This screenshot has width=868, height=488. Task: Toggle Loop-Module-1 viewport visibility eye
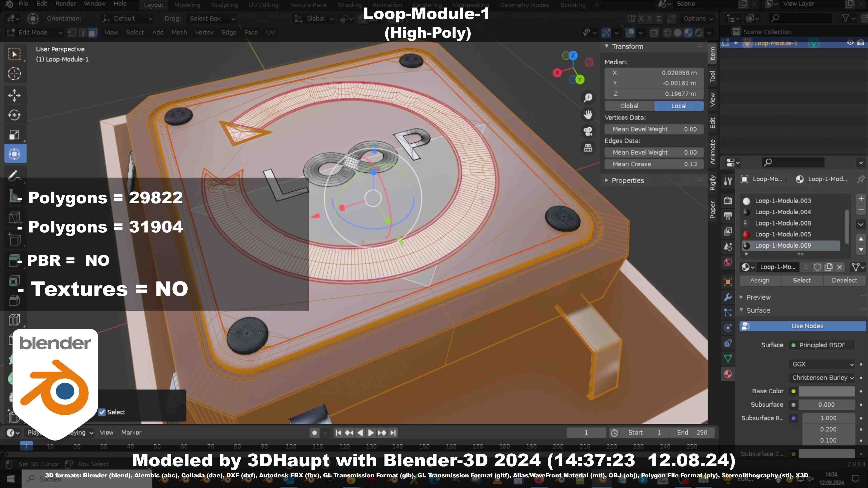(x=850, y=43)
